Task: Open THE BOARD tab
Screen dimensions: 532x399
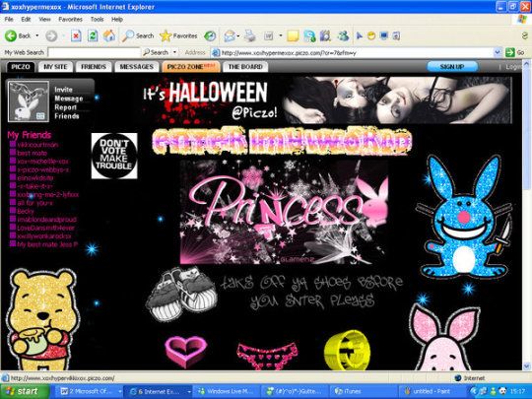Action: (x=245, y=67)
